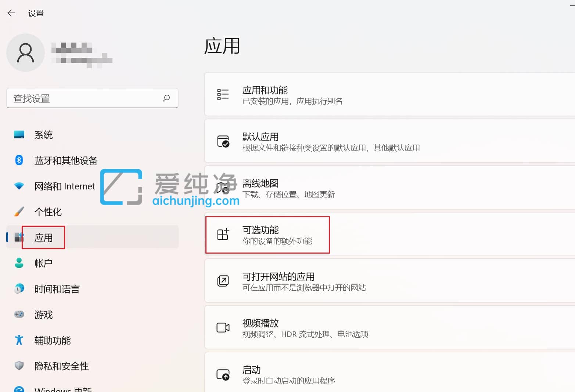Click the back arrow in 设置
The width and height of the screenshot is (575, 392).
click(11, 13)
